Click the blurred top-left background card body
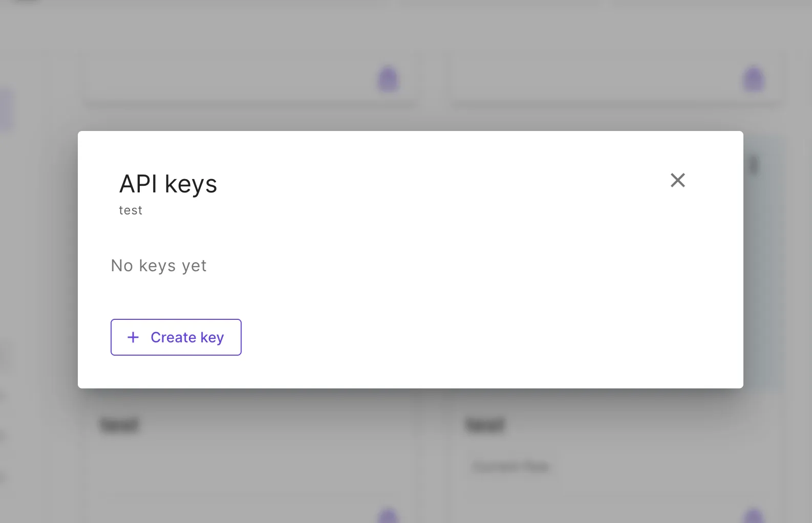812x523 pixels. (230, 79)
